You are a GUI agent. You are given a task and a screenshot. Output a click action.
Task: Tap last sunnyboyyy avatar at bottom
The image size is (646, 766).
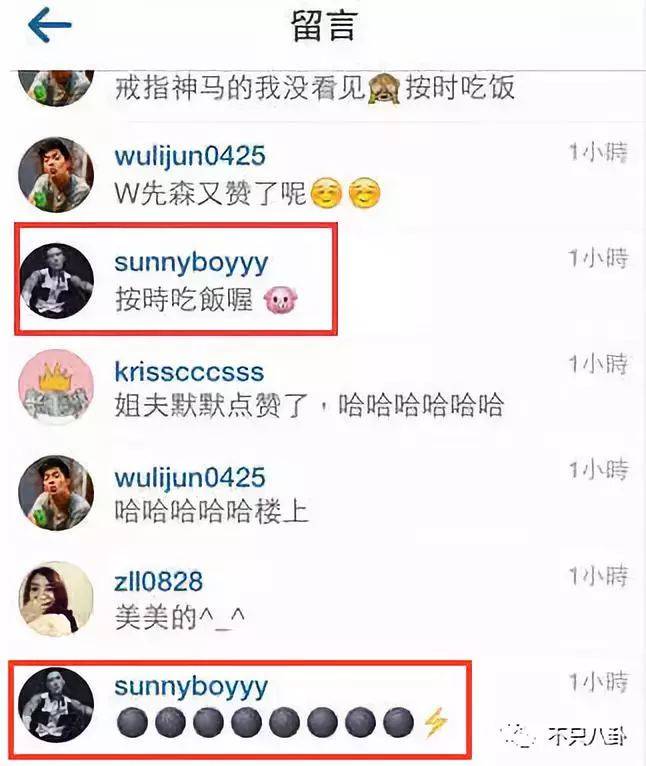pyautogui.click(x=56, y=705)
